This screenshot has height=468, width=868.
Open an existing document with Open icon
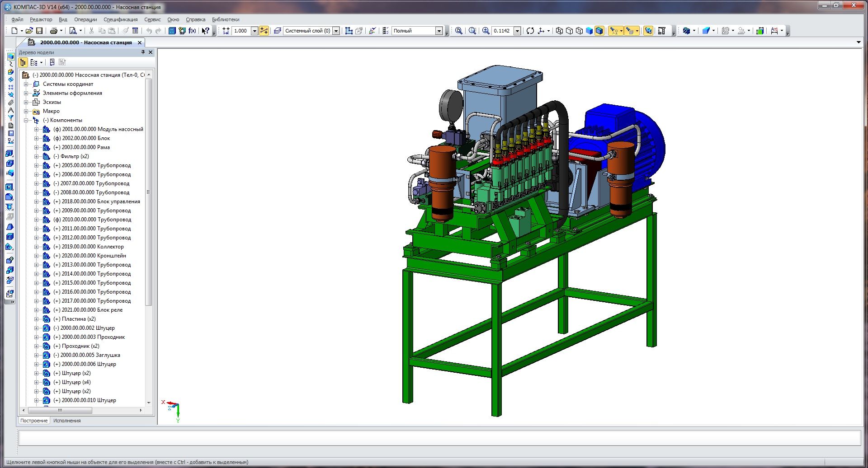pyautogui.click(x=29, y=31)
